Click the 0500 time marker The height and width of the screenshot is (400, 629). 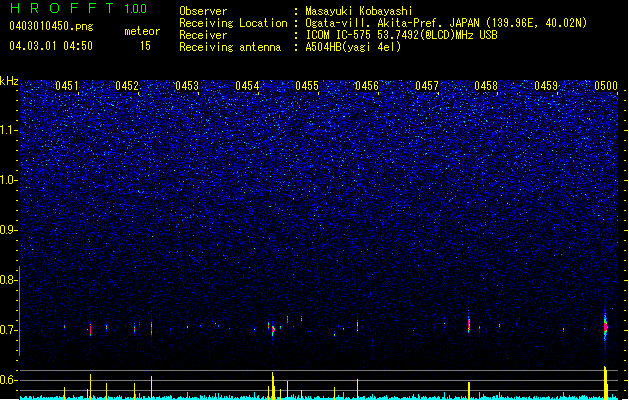pyautogui.click(x=606, y=86)
